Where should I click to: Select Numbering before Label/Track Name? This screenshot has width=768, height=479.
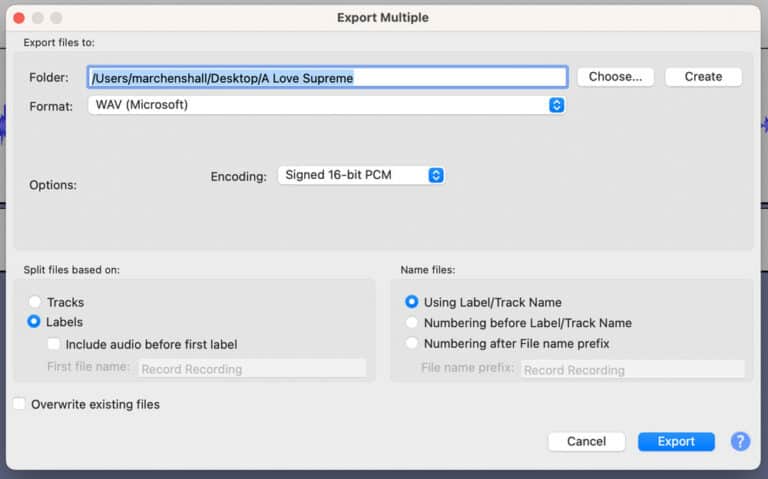tap(412, 323)
